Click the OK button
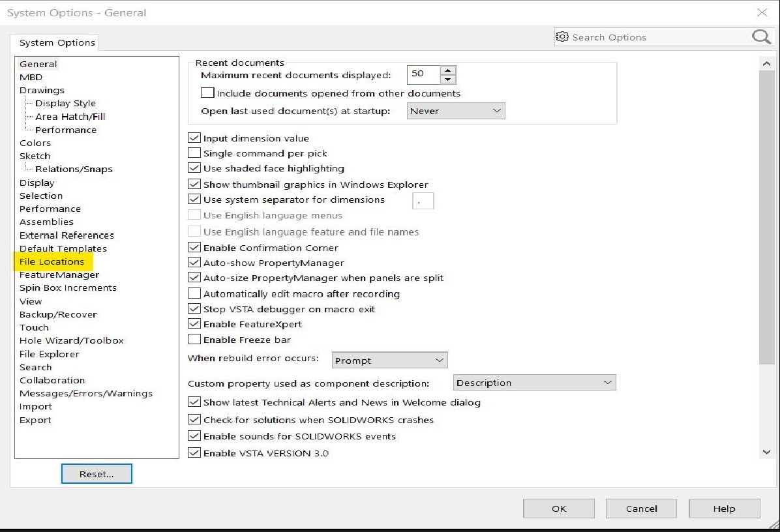 tap(559, 509)
